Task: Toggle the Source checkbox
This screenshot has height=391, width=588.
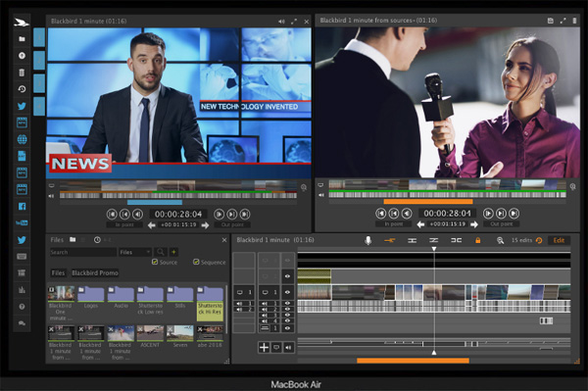Action: [155, 262]
